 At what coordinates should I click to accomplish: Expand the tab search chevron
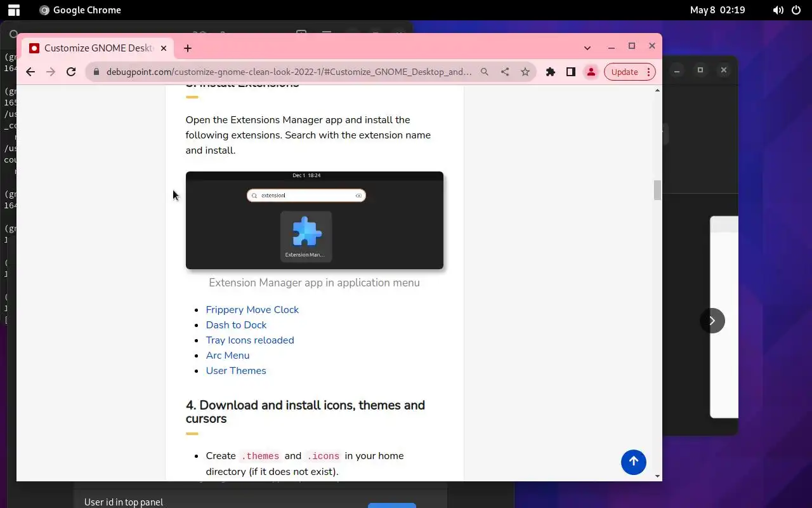coord(587,48)
